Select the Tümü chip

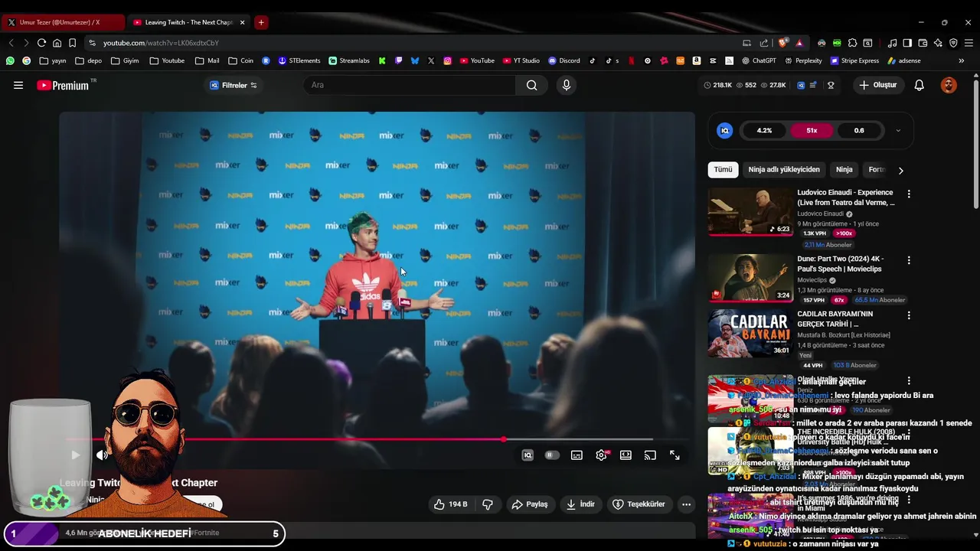(x=723, y=170)
